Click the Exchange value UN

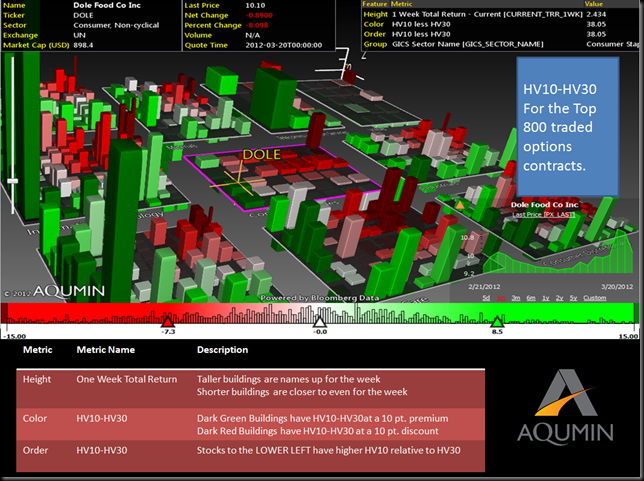coord(79,35)
